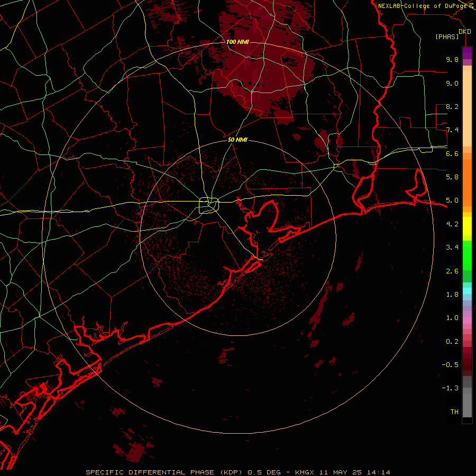Click the -1.3 value on the color scale
The image size is (476, 476).
tap(450, 388)
